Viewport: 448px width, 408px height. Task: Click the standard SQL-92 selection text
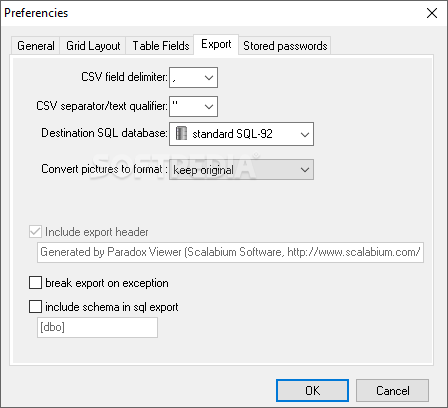coord(232,134)
